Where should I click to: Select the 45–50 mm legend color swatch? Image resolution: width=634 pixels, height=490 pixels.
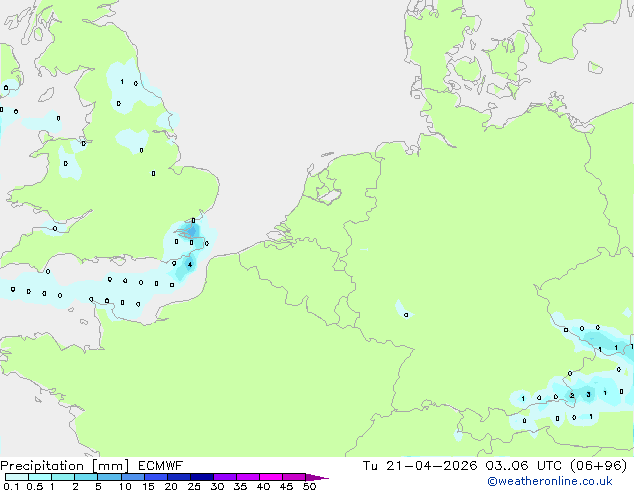coord(294,477)
